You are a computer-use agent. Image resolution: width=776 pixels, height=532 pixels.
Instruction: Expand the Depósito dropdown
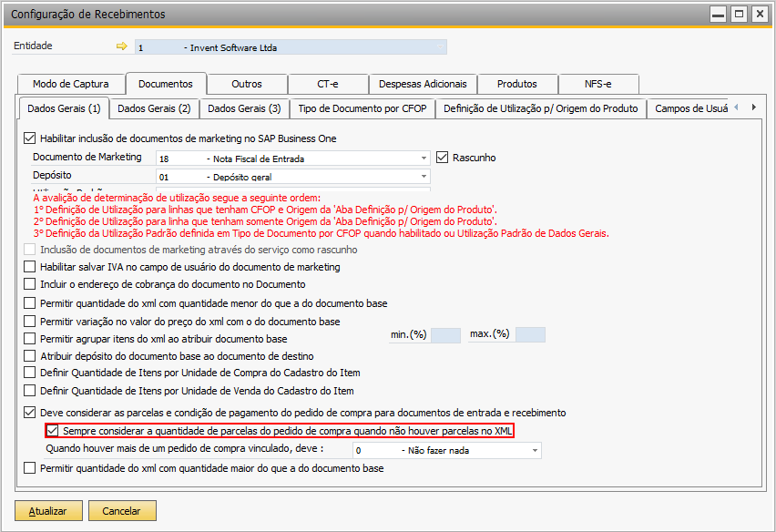click(x=424, y=177)
